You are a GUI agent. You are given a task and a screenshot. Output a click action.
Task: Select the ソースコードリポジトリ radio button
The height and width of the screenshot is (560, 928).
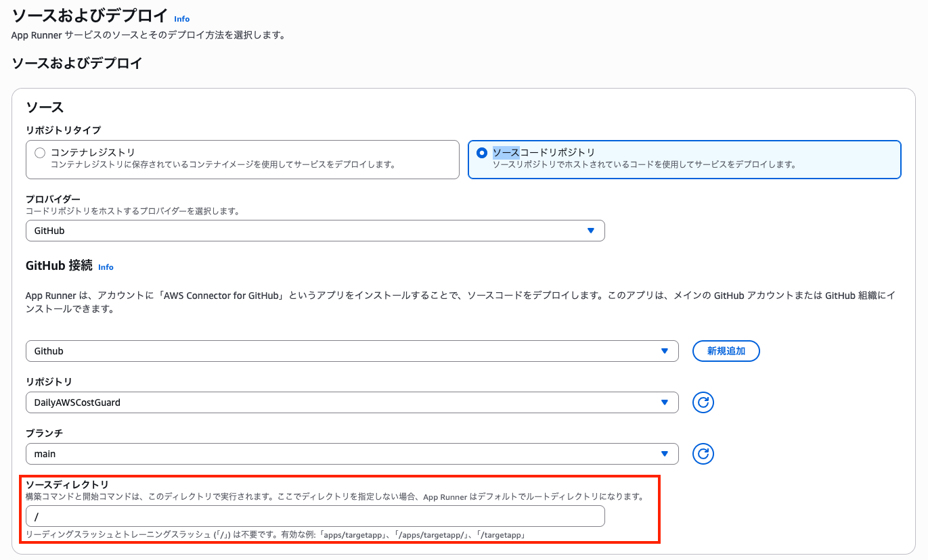point(481,152)
